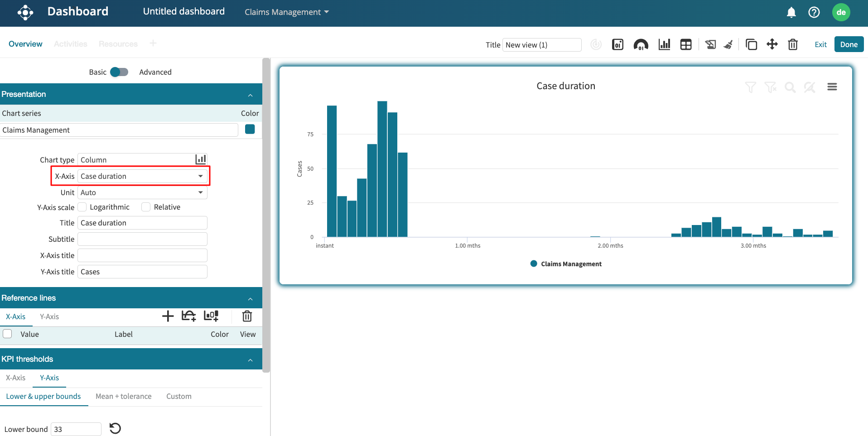Click the notifications bell icon
Image resolution: width=868 pixels, height=436 pixels.
(791, 12)
